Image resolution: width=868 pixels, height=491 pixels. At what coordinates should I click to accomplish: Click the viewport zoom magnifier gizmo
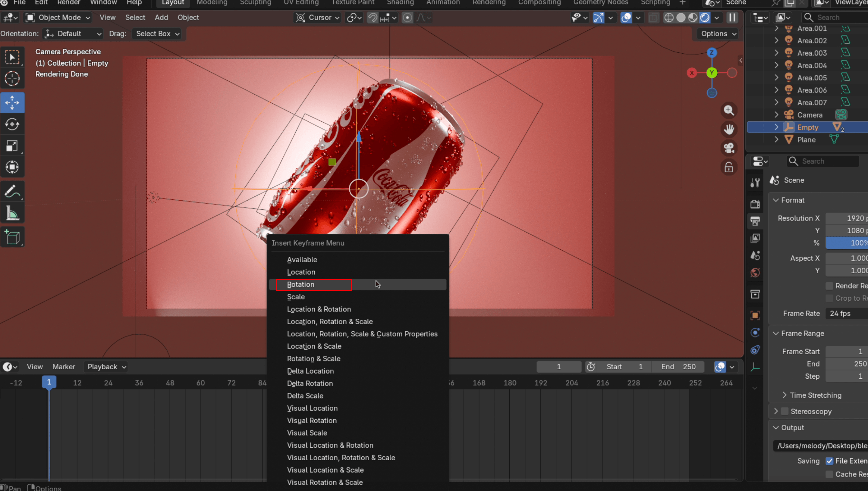729,110
